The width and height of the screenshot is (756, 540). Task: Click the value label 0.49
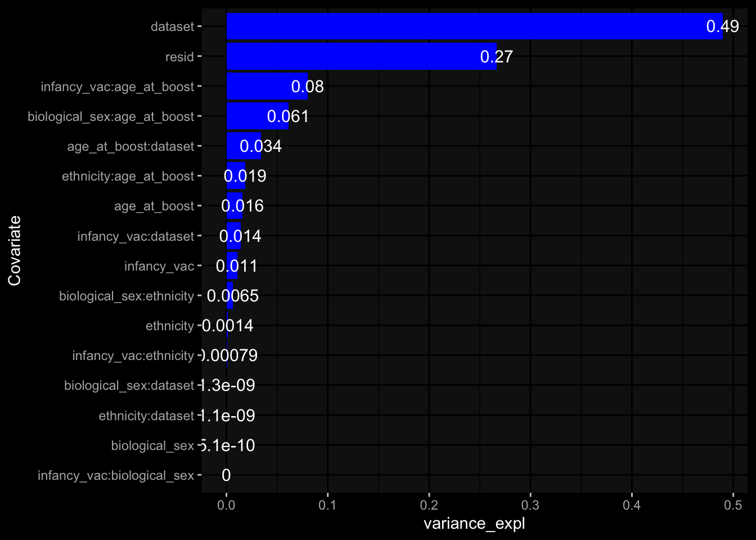pyautogui.click(x=722, y=26)
